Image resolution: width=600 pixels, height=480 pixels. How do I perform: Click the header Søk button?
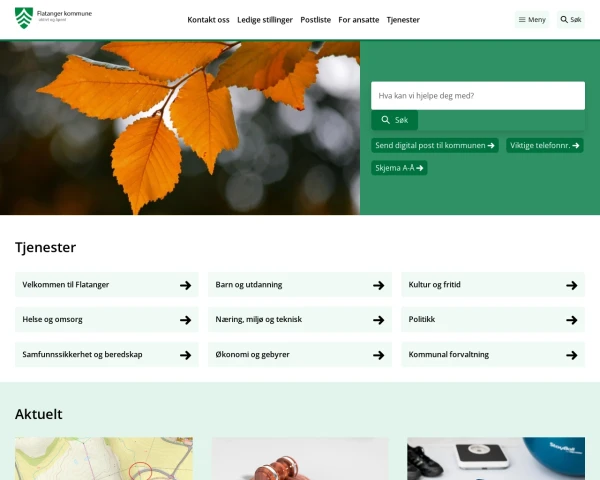tap(571, 20)
